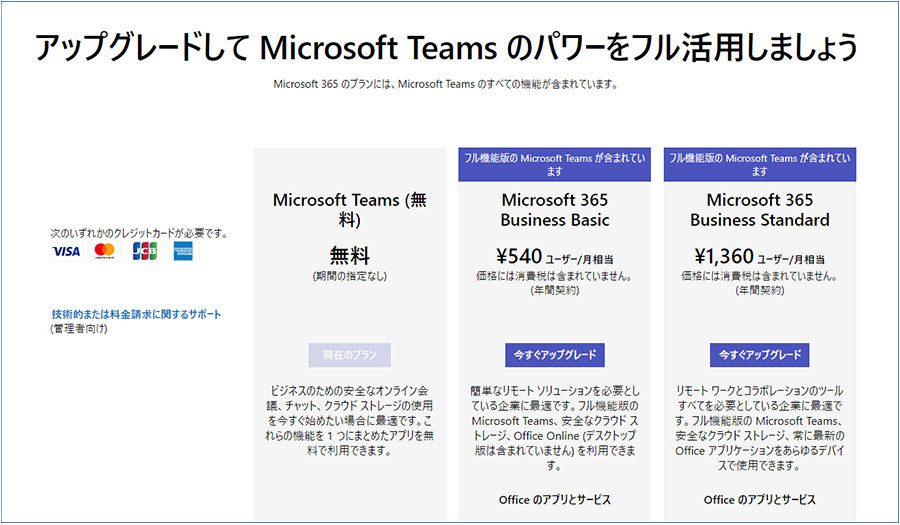Select the Microsoft 365 Business Standard heading
The image size is (900, 525).
pos(760,209)
